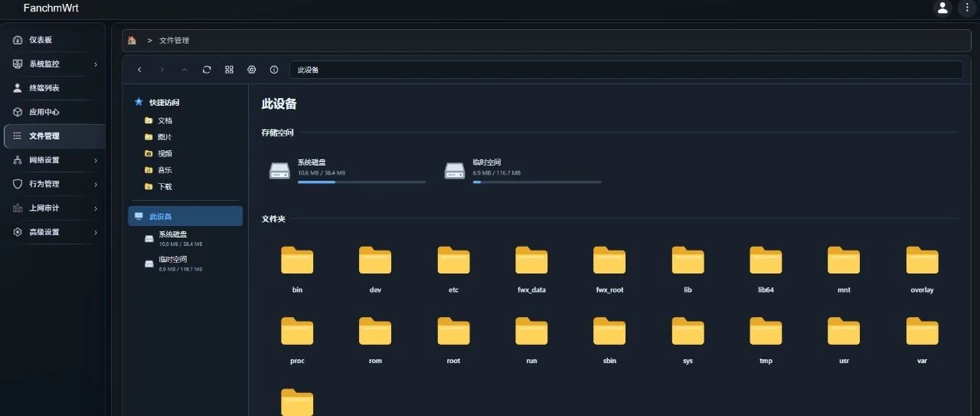Click the 此设备 page heading
Screen dimensions: 980x416
(279, 103)
